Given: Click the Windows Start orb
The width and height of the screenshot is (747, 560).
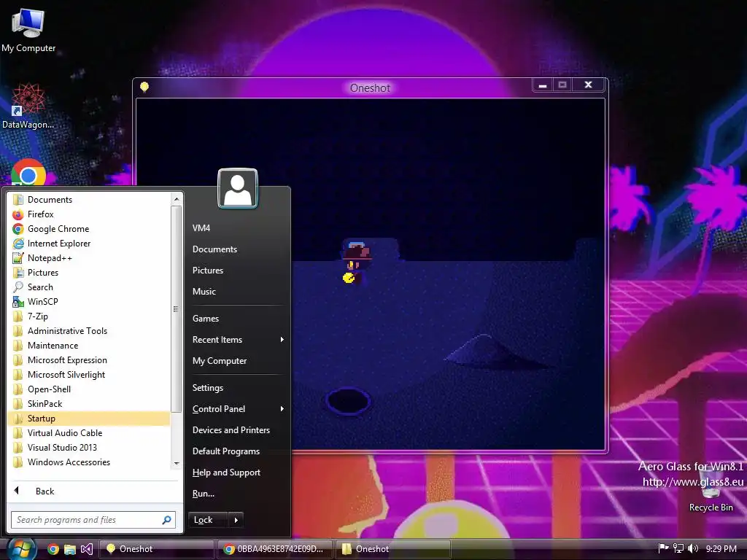Looking at the screenshot, I should coord(21,548).
